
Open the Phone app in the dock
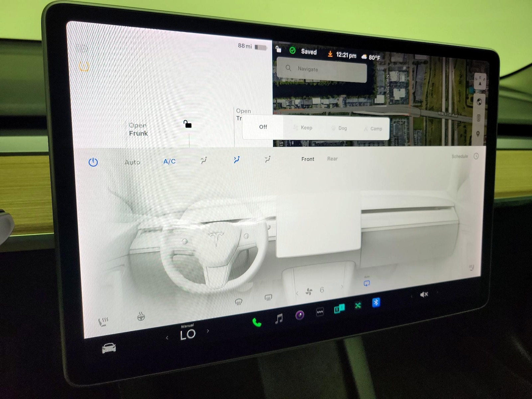(x=257, y=322)
